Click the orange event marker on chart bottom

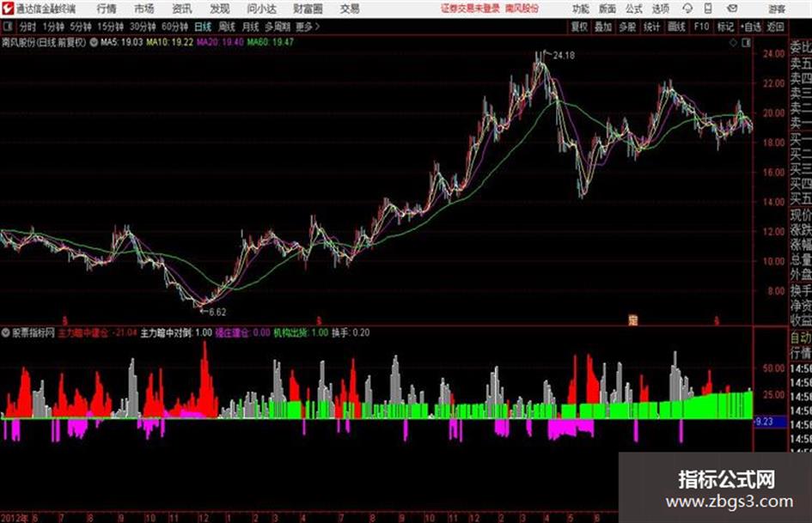[x=632, y=319]
